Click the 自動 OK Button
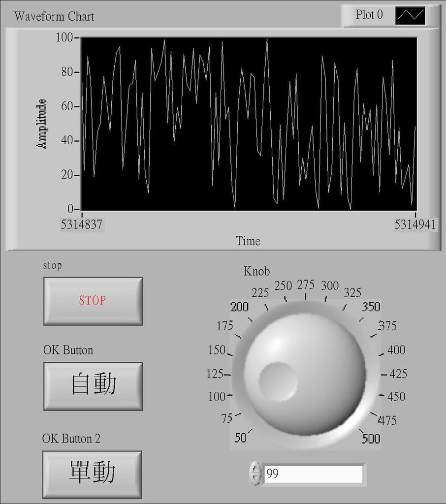 (93, 386)
